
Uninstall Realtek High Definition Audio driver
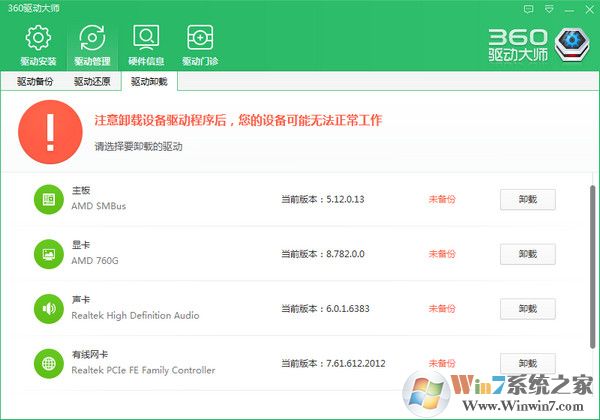[527, 308]
